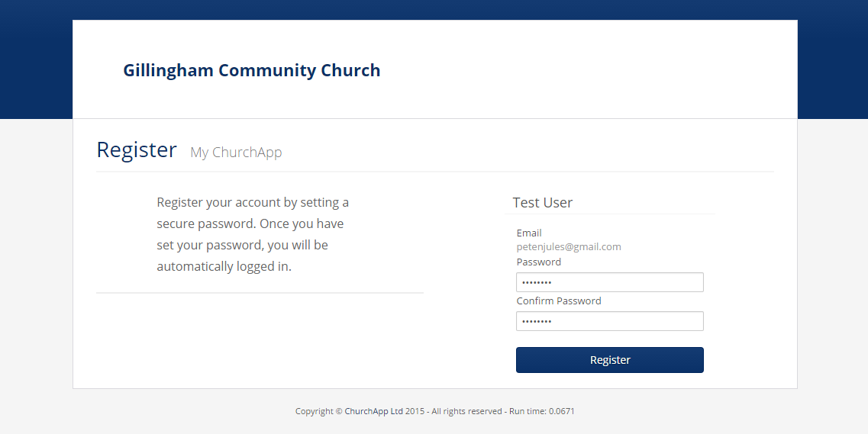Screen dimensions: 868x434
Task: Click the Test User heading
Action: click(543, 202)
